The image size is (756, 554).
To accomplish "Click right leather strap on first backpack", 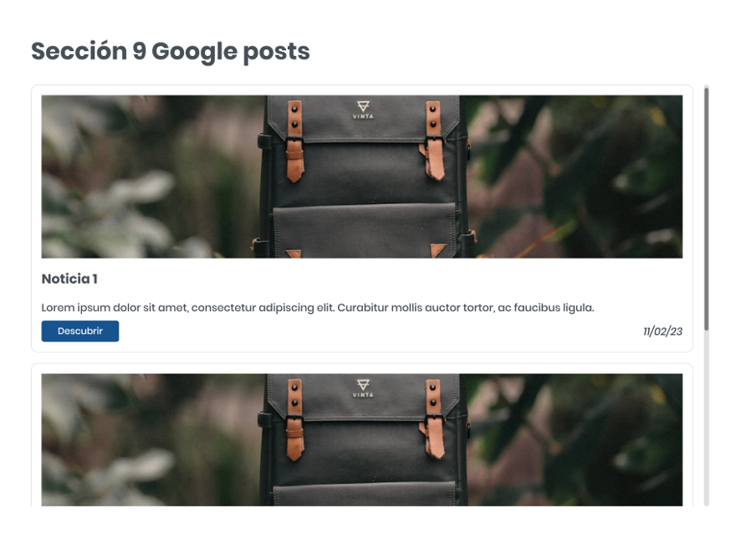I will [x=434, y=140].
